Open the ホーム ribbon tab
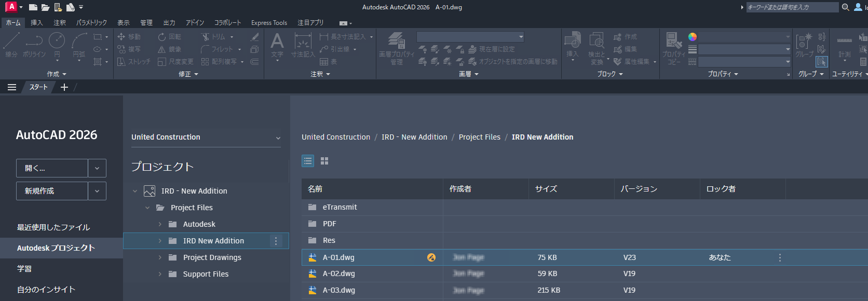Image resolution: width=868 pixels, height=301 pixels. [x=13, y=23]
